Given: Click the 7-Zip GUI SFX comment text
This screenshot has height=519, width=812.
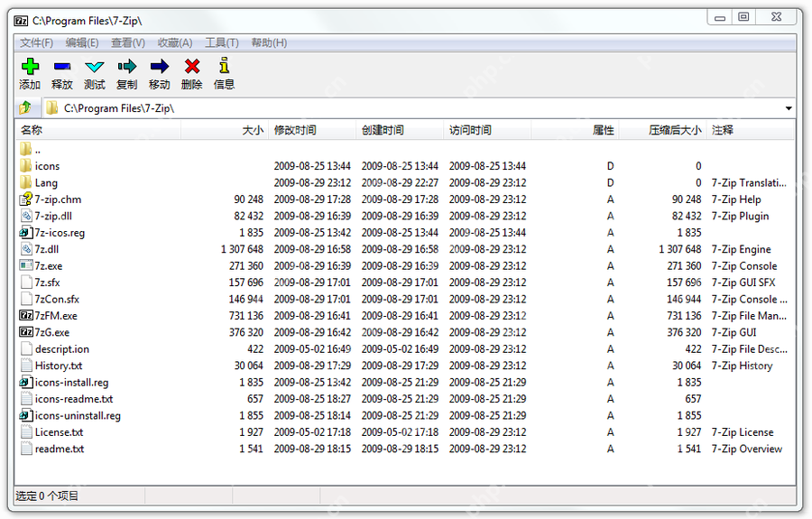Looking at the screenshot, I should pyautogui.click(x=743, y=283).
